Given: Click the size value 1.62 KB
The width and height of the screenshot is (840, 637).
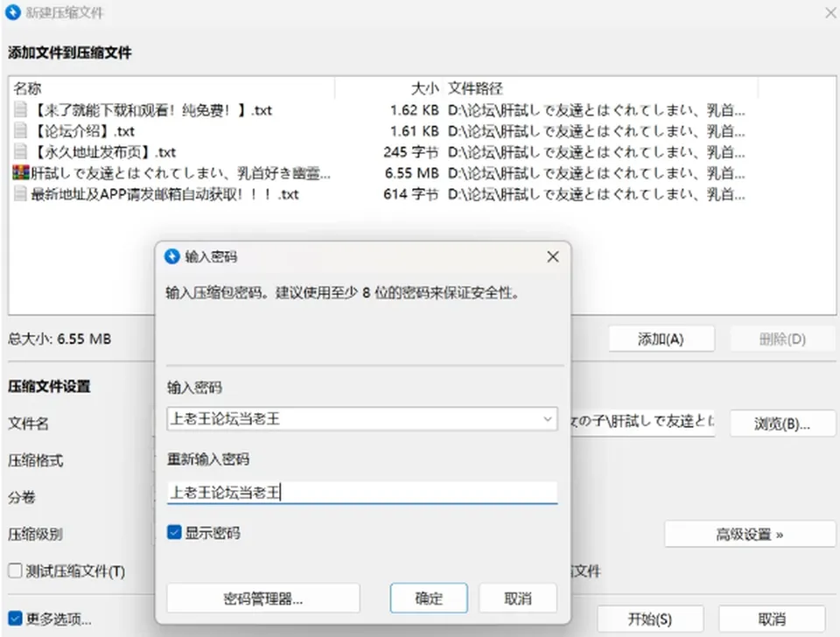Looking at the screenshot, I should click(x=415, y=110).
